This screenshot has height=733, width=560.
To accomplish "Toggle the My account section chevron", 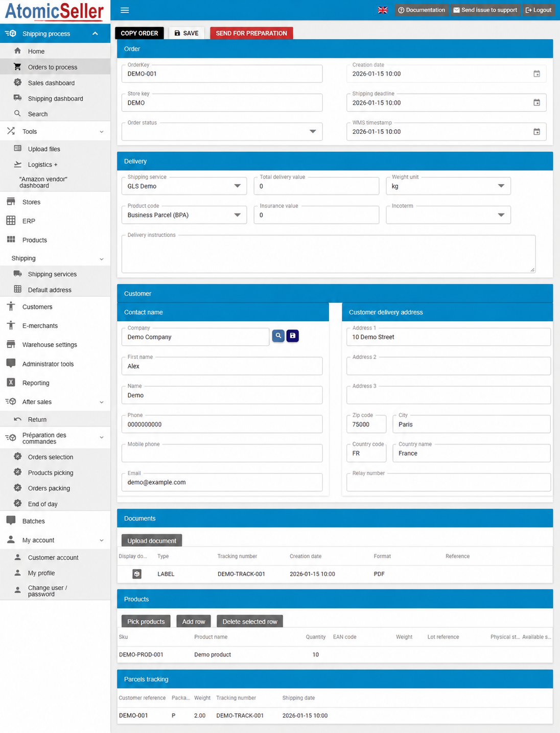I will (x=101, y=540).
